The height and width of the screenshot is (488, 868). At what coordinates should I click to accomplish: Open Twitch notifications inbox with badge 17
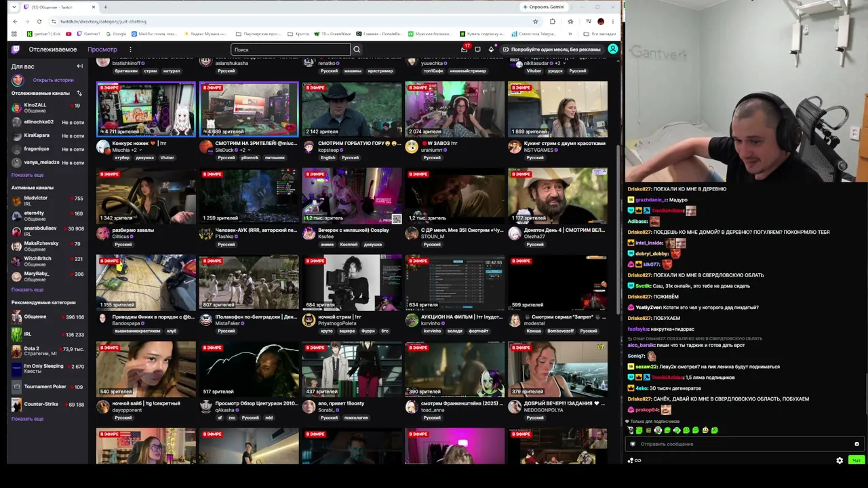[465, 49]
